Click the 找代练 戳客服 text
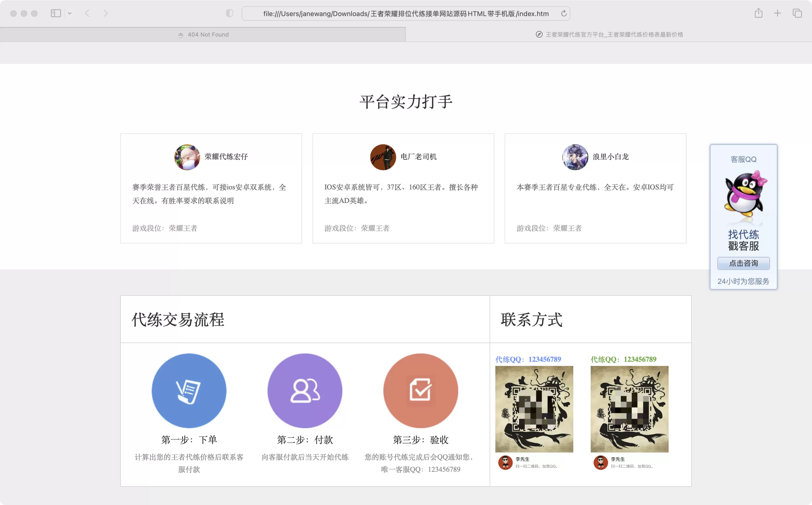The height and width of the screenshot is (505, 812). click(743, 240)
